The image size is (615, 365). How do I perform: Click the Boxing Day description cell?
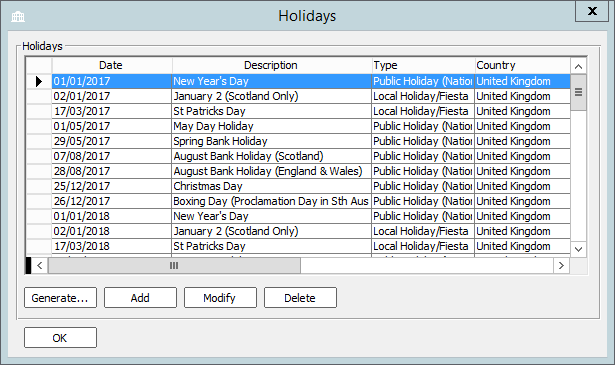click(271, 201)
